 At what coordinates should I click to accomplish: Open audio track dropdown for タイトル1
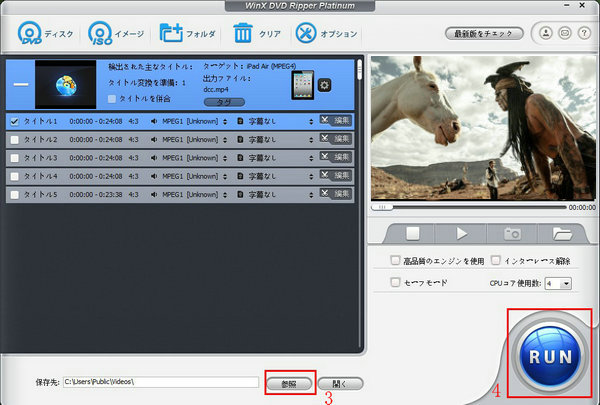(225, 122)
